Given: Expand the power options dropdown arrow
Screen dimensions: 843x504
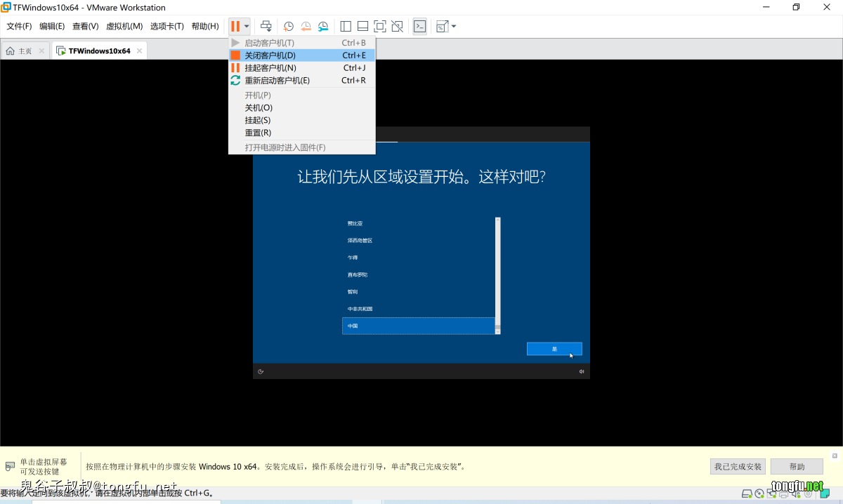Looking at the screenshot, I should [x=247, y=27].
